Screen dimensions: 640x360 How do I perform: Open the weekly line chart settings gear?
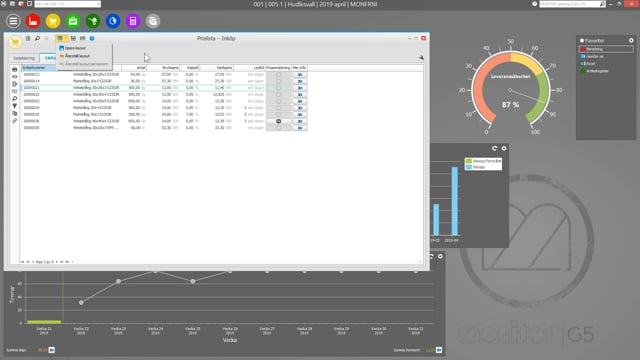440,256
